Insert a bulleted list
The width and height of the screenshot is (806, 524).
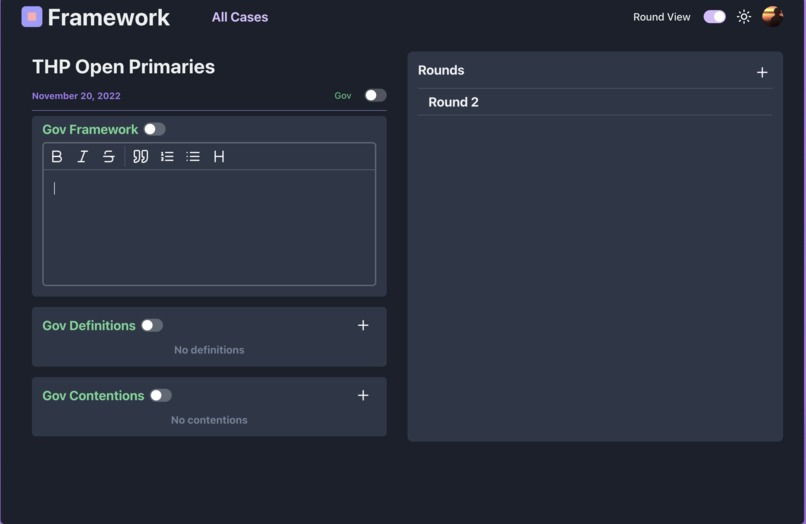coord(193,156)
